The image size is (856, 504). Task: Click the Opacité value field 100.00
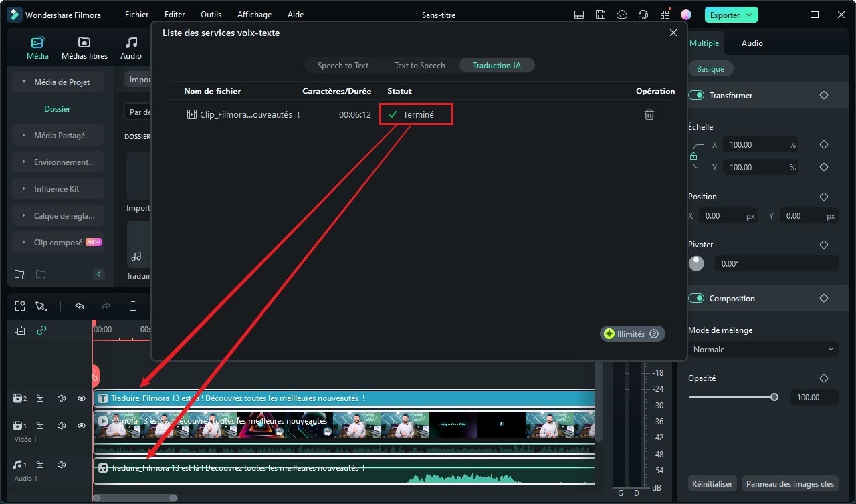[x=814, y=397]
